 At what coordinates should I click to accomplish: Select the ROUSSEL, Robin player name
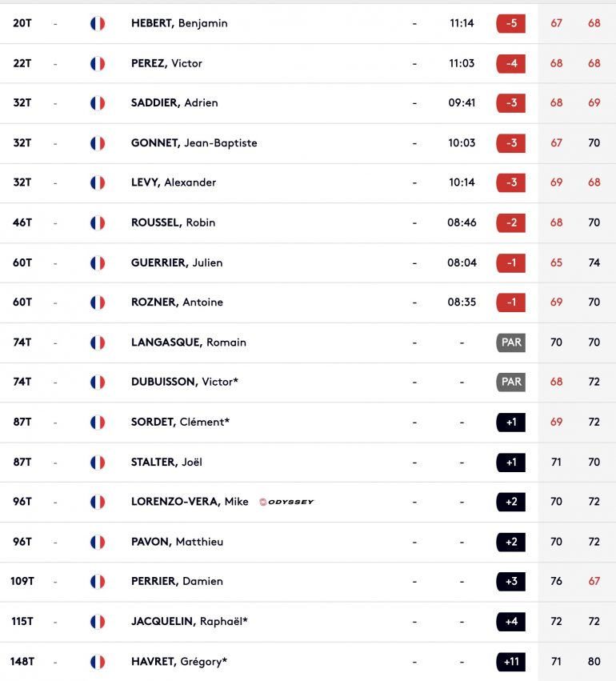(174, 222)
